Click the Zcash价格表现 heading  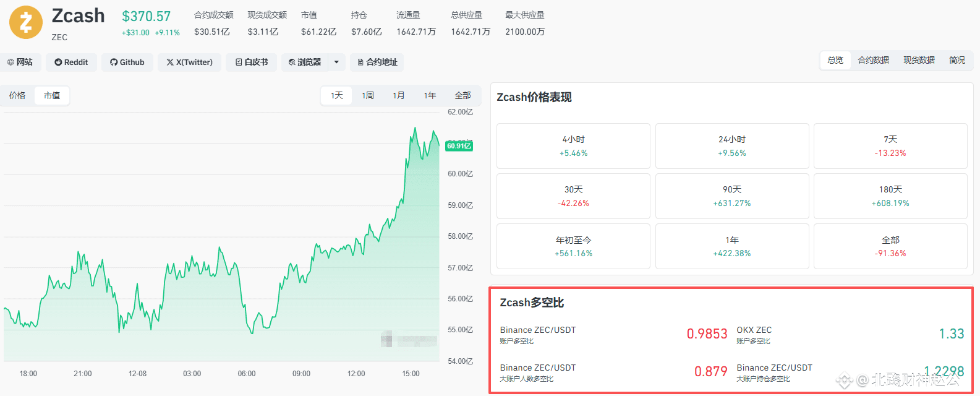pos(534,97)
